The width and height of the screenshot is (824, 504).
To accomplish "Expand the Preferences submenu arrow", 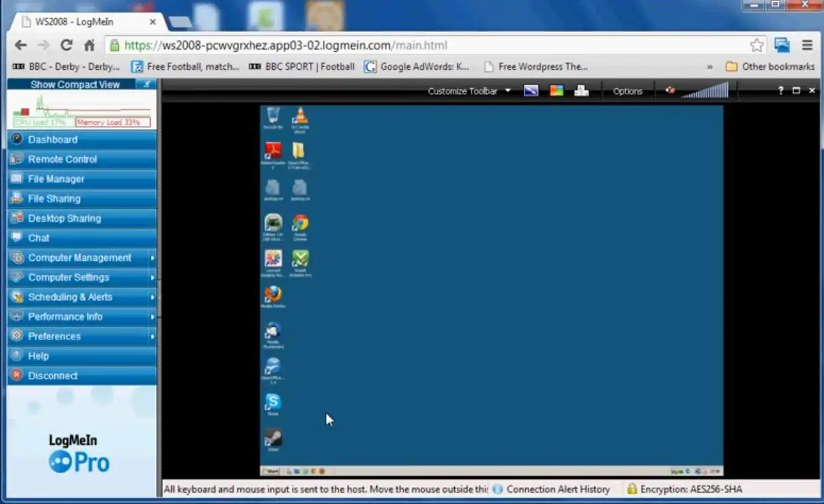I will (x=152, y=337).
